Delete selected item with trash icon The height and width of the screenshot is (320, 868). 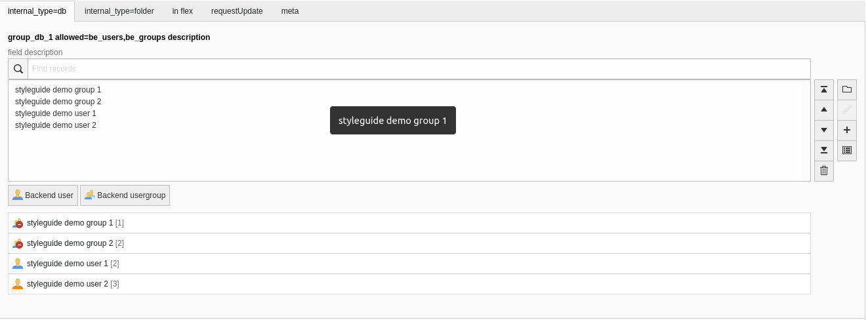coord(824,171)
